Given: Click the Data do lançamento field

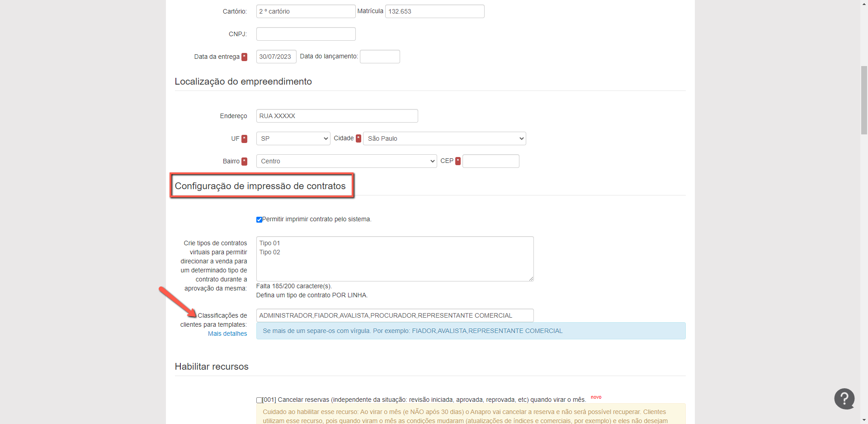Looking at the screenshot, I should click(379, 57).
